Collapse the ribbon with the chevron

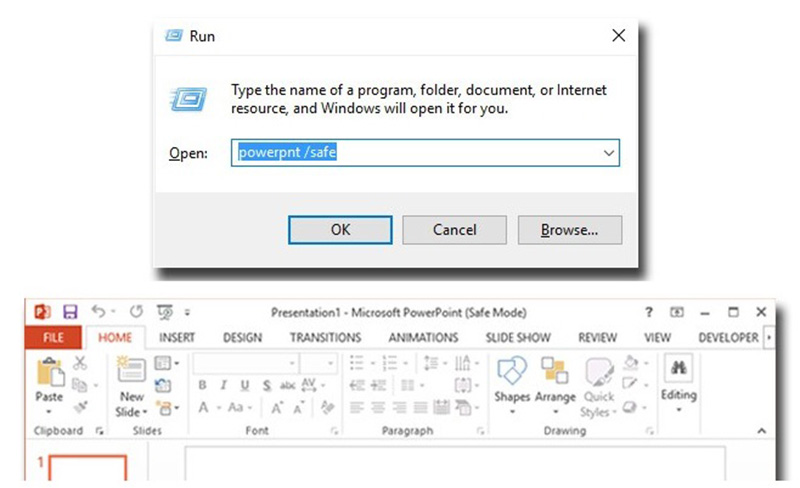click(x=759, y=430)
